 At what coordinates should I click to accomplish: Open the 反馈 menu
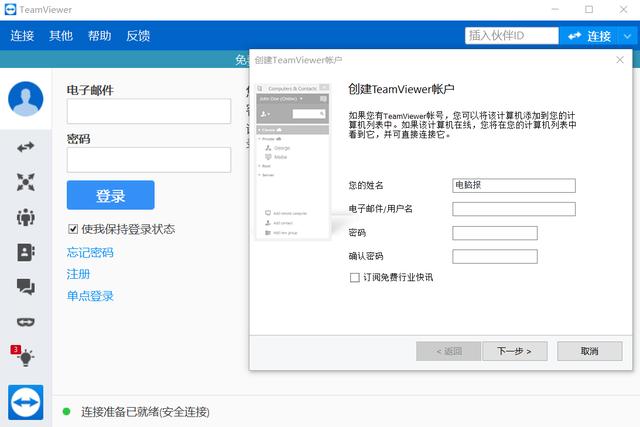click(x=138, y=36)
